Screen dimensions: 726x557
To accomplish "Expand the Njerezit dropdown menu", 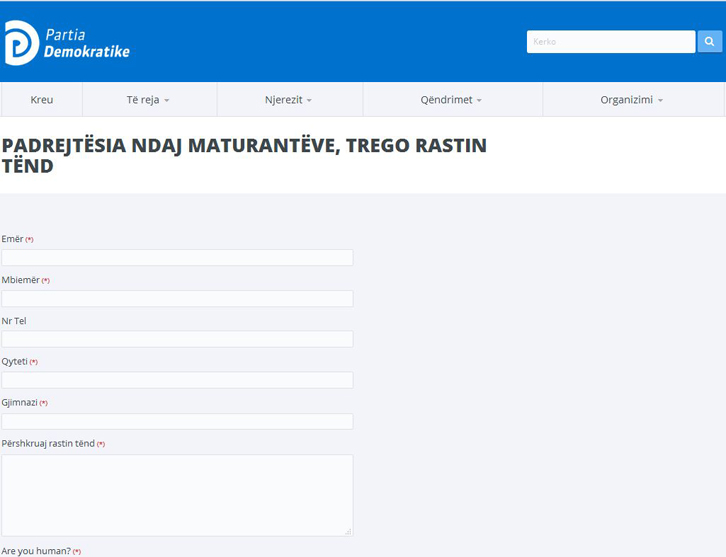I will (x=288, y=100).
